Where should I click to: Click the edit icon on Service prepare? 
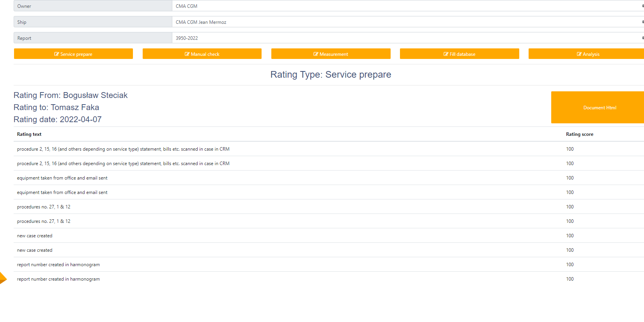(x=57, y=54)
